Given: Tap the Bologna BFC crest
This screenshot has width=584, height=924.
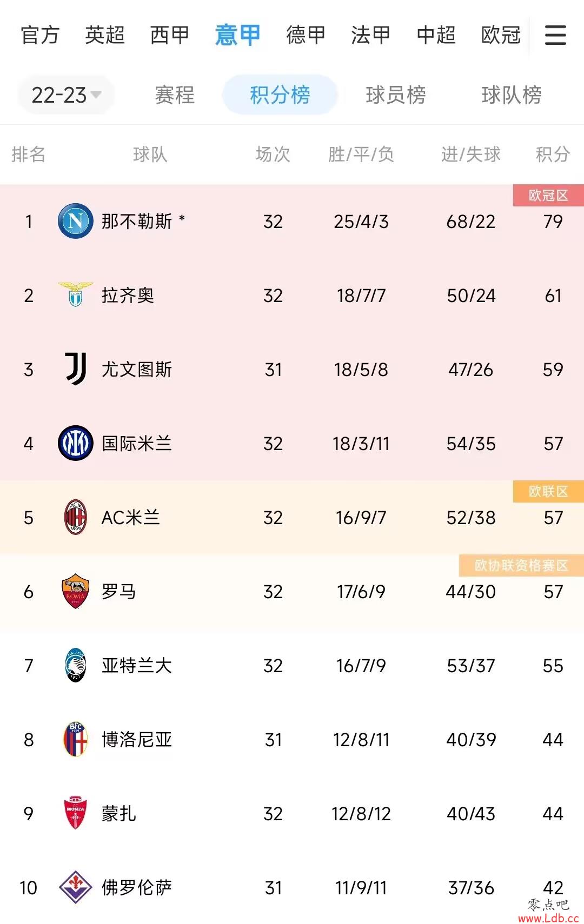Looking at the screenshot, I should (76, 739).
